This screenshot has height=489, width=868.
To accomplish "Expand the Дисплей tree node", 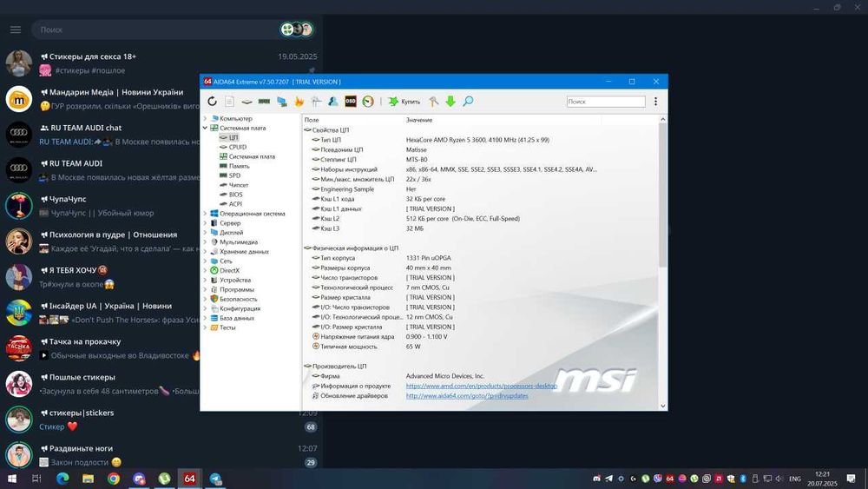I will click(205, 233).
